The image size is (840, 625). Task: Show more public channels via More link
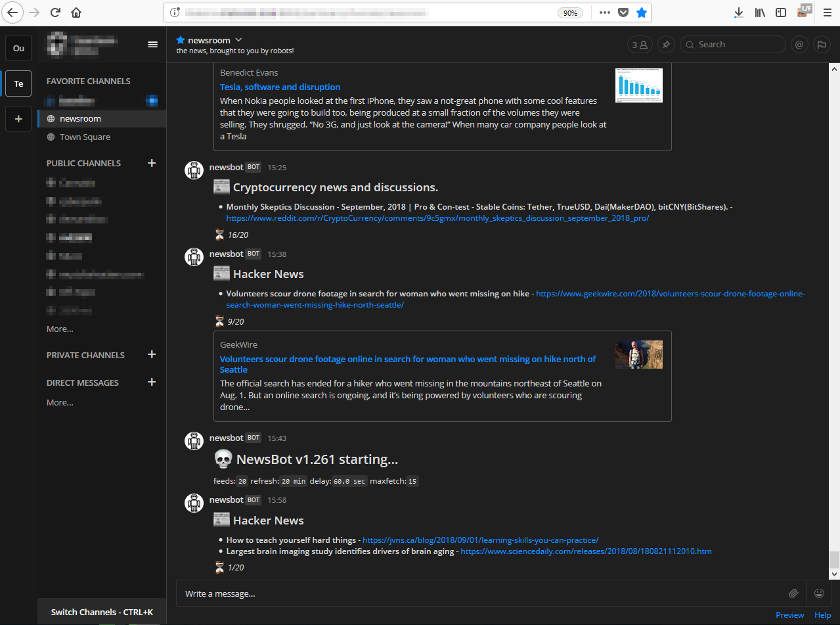pos(60,329)
